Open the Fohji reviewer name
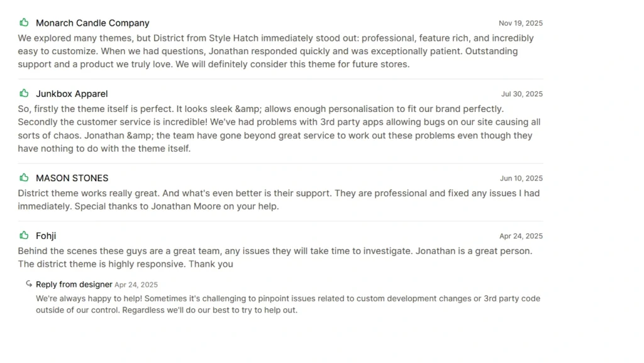Viewport: 644px width, 363px height. [46, 236]
